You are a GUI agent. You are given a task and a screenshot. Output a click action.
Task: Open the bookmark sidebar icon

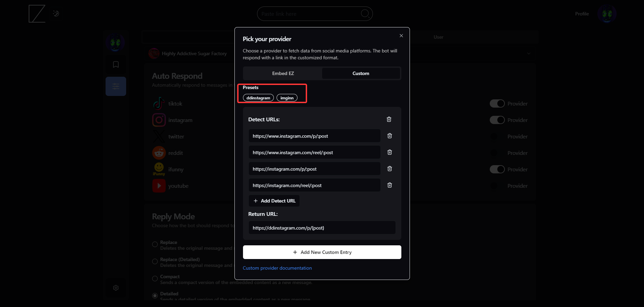click(x=116, y=64)
